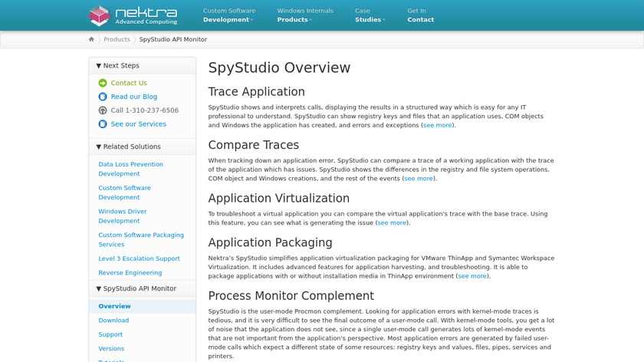644x362 pixels.
Task: Open Reverse Engineering link
Action: (130, 273)
